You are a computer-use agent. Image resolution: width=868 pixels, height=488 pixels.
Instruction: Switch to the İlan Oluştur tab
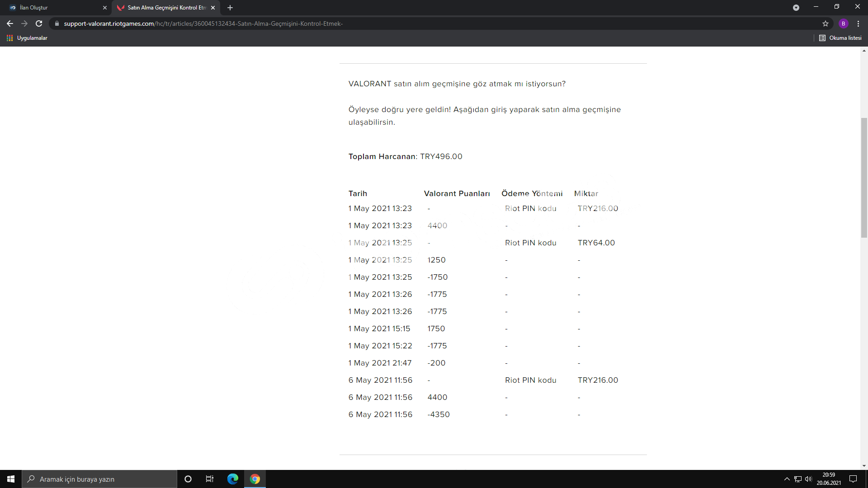57,8
